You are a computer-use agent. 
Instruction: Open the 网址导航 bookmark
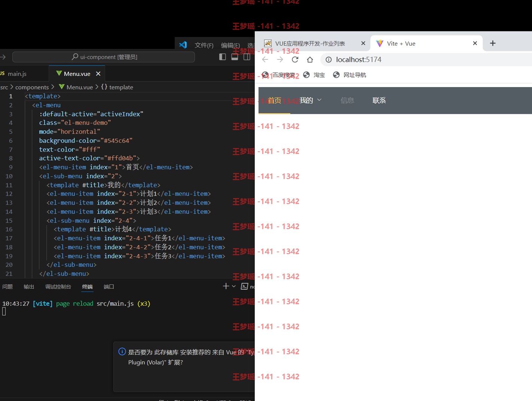pos(349,75)
